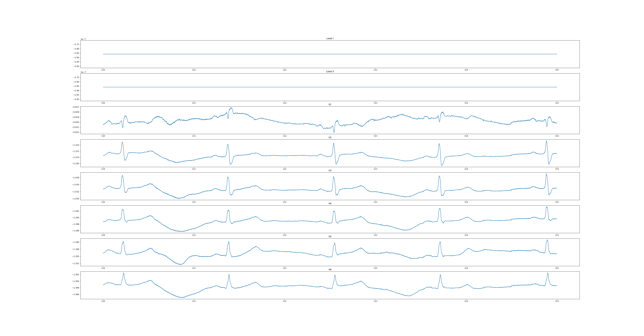
Task: Click the −1.352 y-axis tick on V5
Action: (75, 264)
